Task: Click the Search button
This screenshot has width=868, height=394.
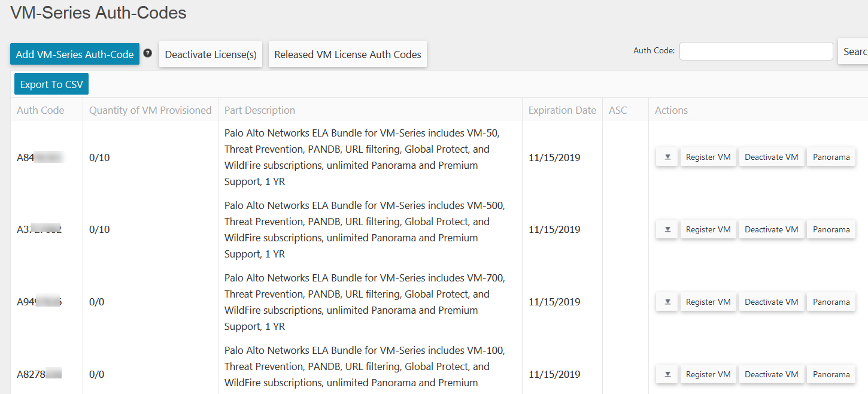Action: point(854,51)
